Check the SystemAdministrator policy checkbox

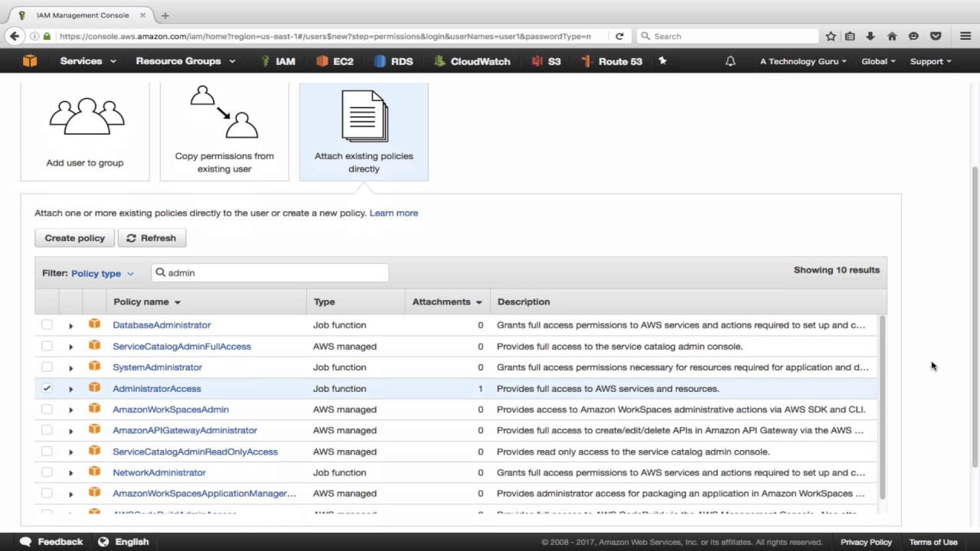tap(47, 367)
